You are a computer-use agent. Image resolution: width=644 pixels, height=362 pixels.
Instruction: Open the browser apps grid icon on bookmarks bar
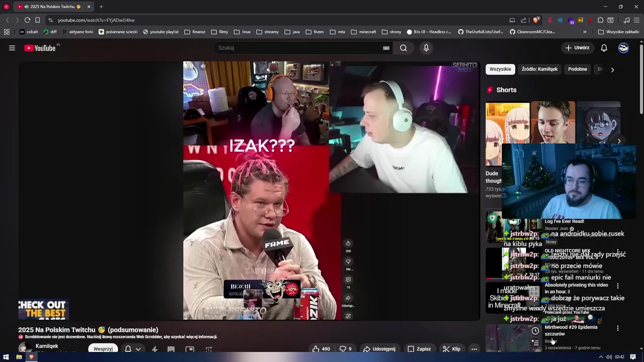pos(7,32)
